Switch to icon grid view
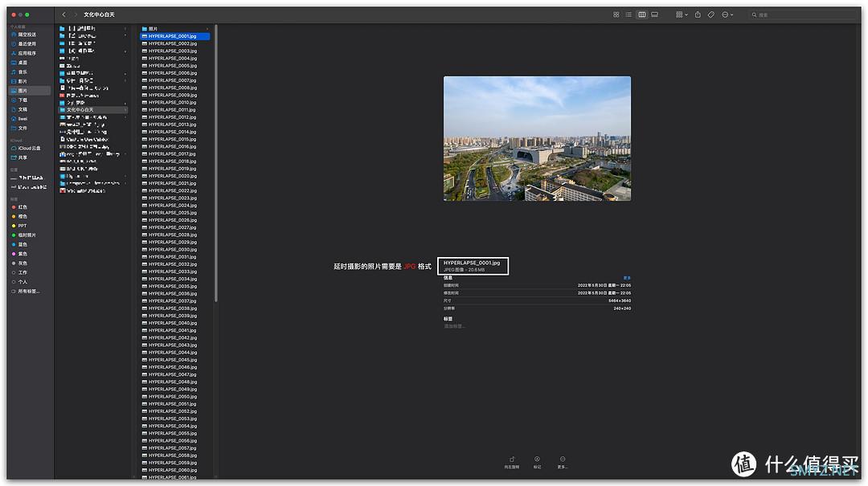This screenshot has height=486, width=868. (616, 14)
